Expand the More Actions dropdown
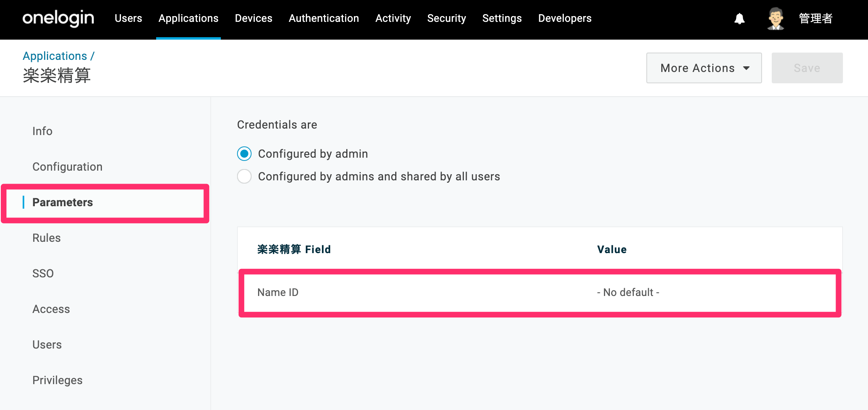 click(x=704, y=68)
